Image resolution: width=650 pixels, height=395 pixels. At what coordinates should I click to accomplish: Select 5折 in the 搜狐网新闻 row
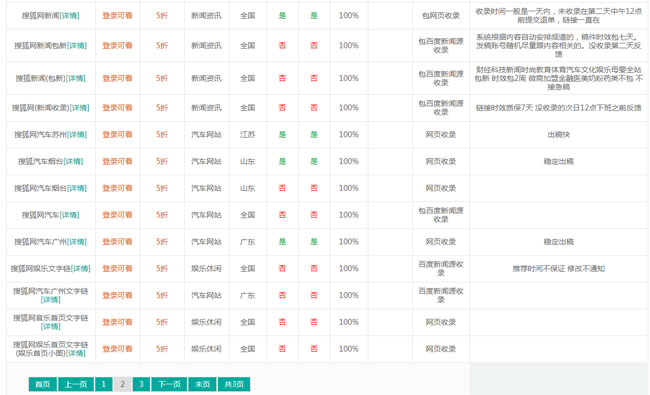tap(162, 16)
